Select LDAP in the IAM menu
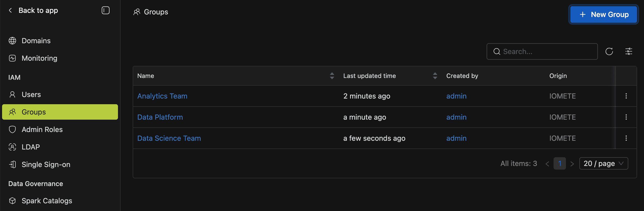 pos(31,147)
